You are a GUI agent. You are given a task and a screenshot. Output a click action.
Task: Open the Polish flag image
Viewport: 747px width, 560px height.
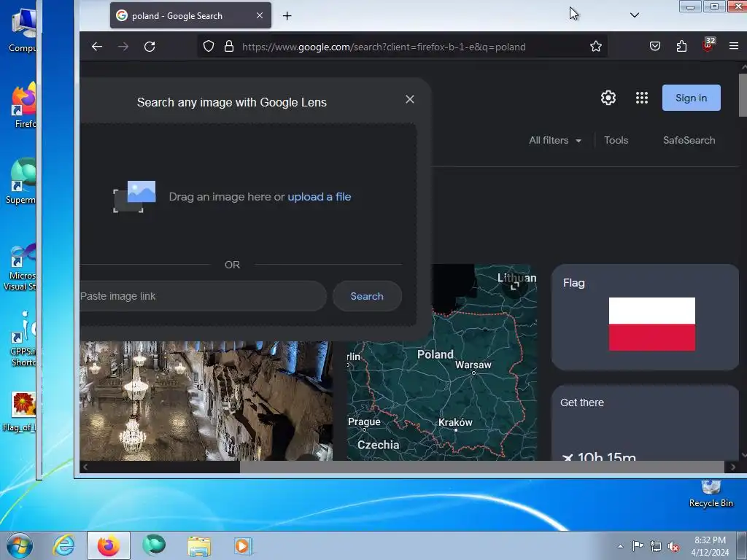[x=651, y=324]
